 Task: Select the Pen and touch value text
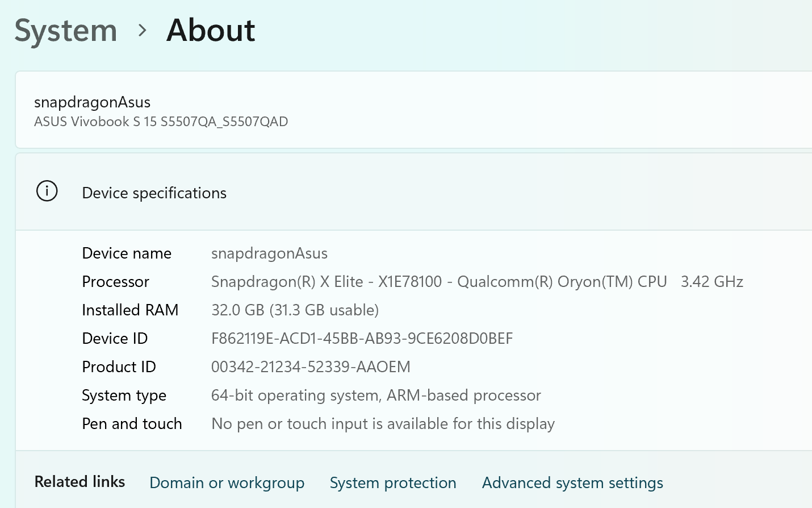[383, 424]
